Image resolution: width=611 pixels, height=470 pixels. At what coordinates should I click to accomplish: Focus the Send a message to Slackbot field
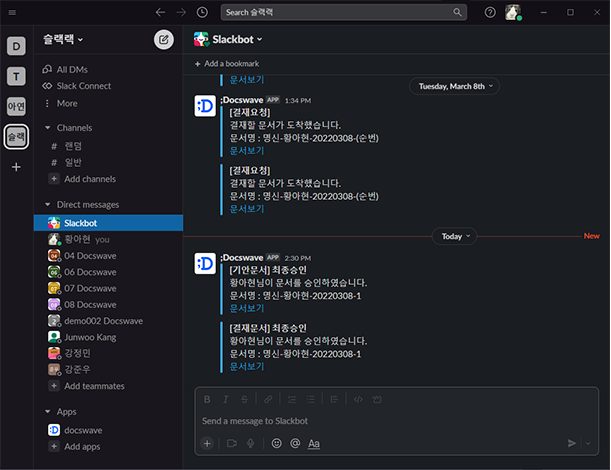click(396, 421)
